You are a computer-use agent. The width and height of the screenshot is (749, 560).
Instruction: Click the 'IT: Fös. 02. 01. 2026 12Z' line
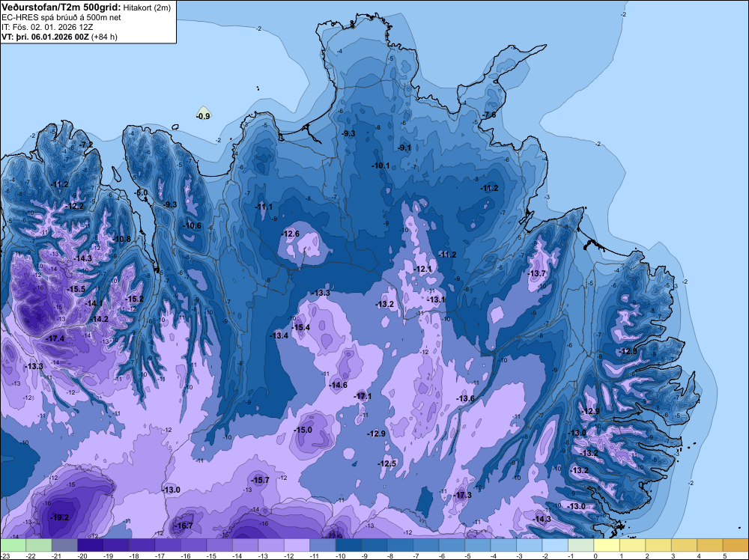pos(47,27)
